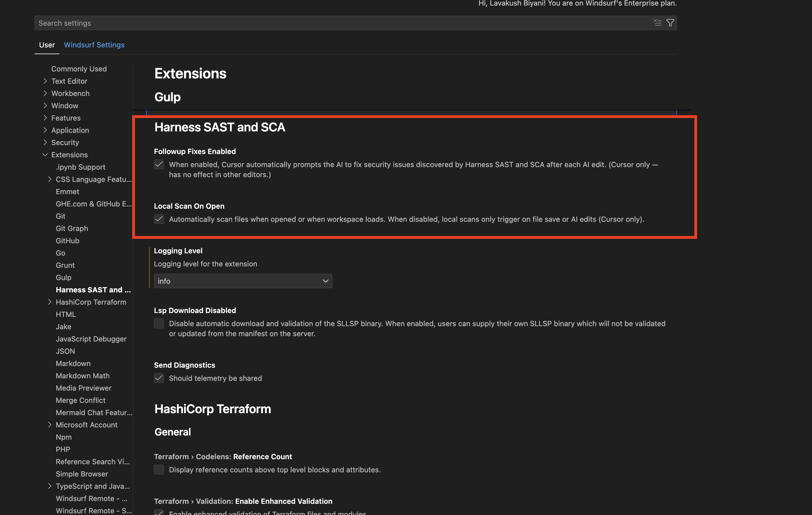This screenshot has width=812, height=515.
Task: Open the Logging Level dropdown
Action: 243,281
